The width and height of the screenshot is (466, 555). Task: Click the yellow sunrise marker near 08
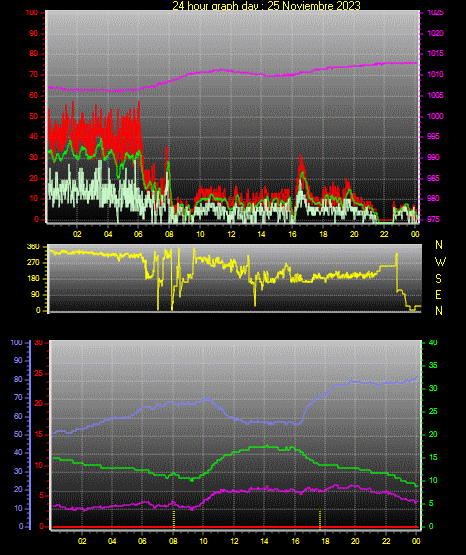[x=174, y=520]
